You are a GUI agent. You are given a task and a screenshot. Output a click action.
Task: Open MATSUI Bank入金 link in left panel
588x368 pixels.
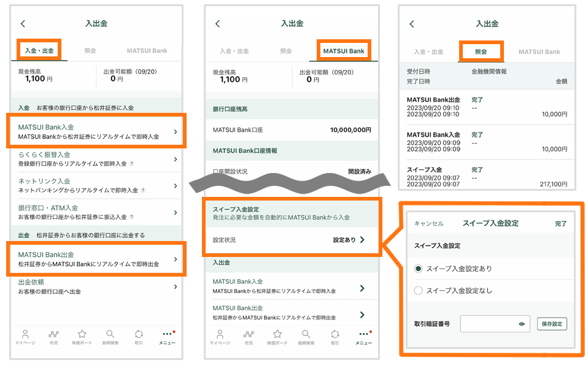coord(46,127)
